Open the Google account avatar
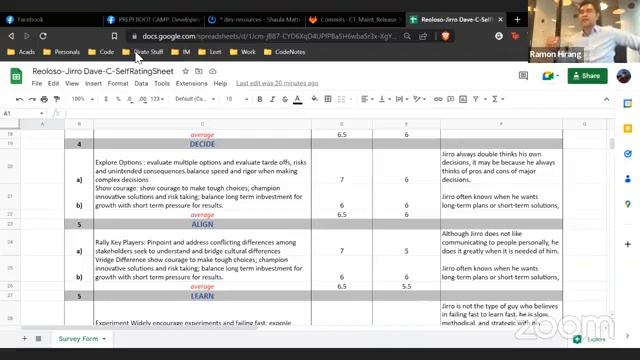Viewport: 640px width, 360px height. click(623, 76)
